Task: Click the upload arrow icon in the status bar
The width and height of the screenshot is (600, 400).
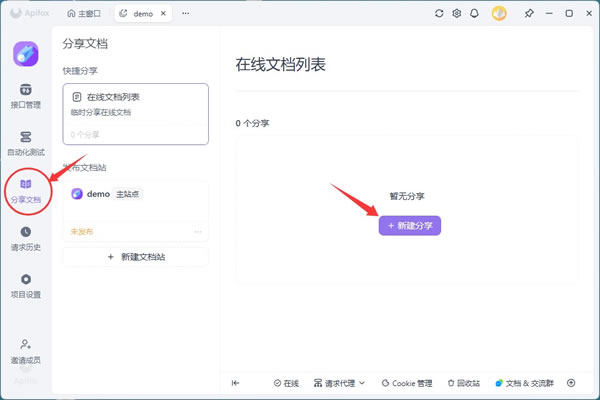Action: [571, 383]
